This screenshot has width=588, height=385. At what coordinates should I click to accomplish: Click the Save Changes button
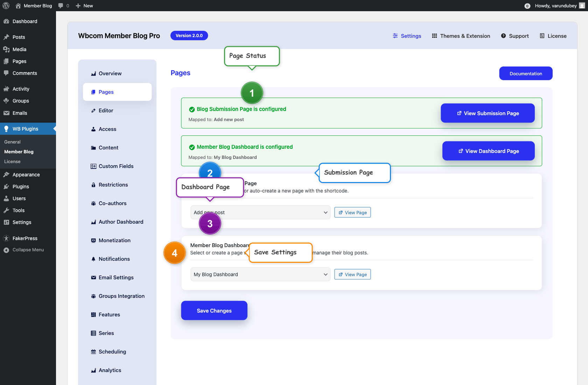(214, 310)
